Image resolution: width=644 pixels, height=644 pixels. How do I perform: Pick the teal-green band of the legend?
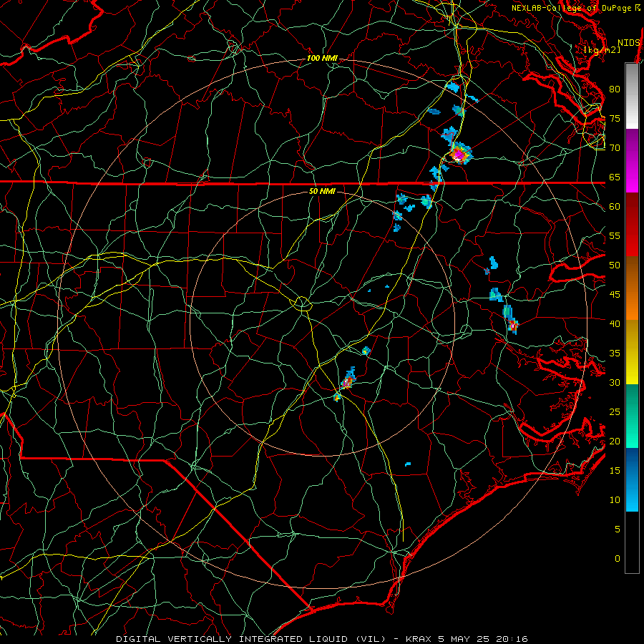point(632,416)
